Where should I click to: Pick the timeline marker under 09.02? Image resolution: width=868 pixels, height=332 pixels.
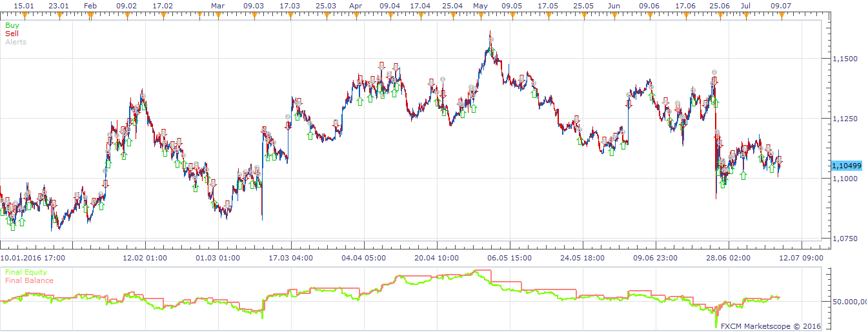[126, 15]
